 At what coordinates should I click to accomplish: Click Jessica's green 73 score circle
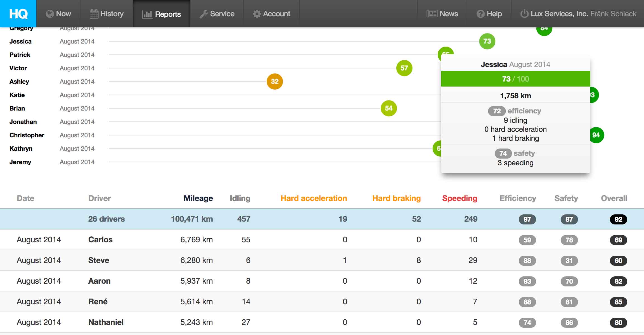pyautogui.click(x=487, y=41)
